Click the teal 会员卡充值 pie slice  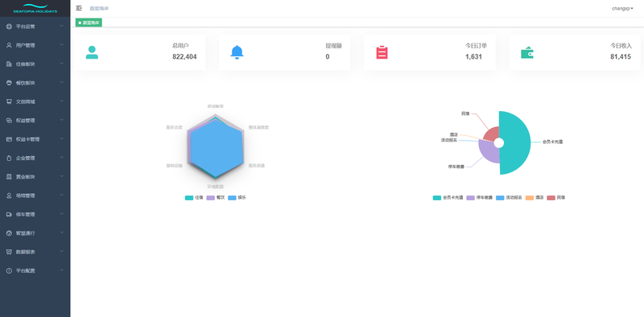[515, 143]
